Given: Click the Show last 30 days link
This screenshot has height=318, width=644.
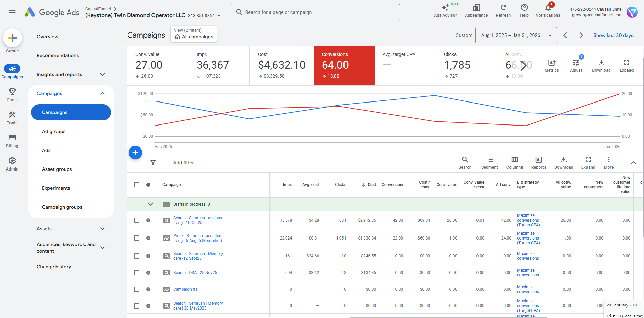Looking at the screenshot, I should point(613,35).
